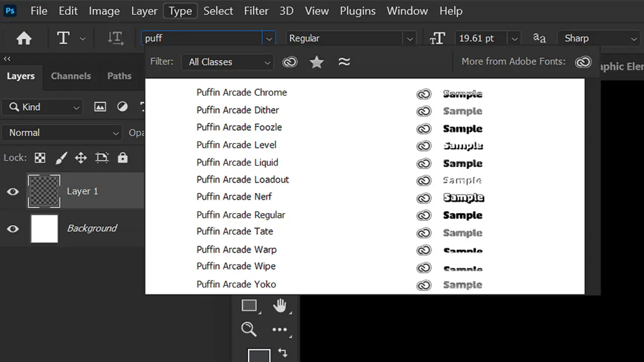Hide Layer 1 with eye icon
The image size is (644, 362).
coord(13,192)
